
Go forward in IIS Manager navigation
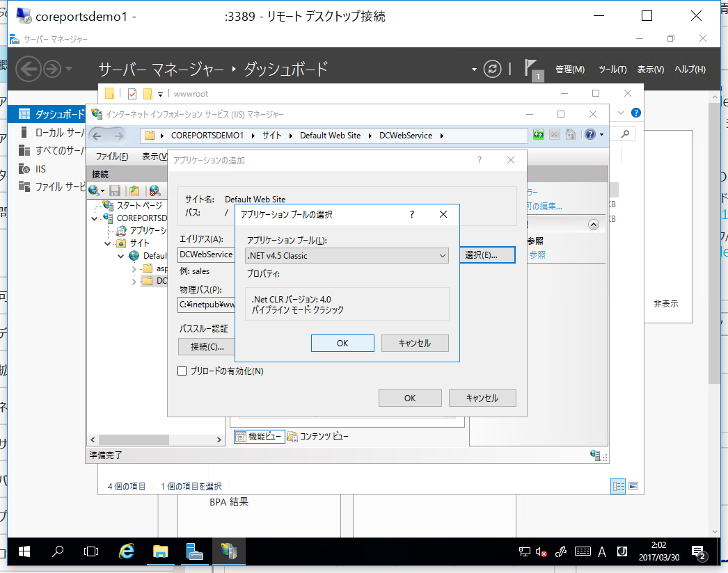[x=118, y=136]
